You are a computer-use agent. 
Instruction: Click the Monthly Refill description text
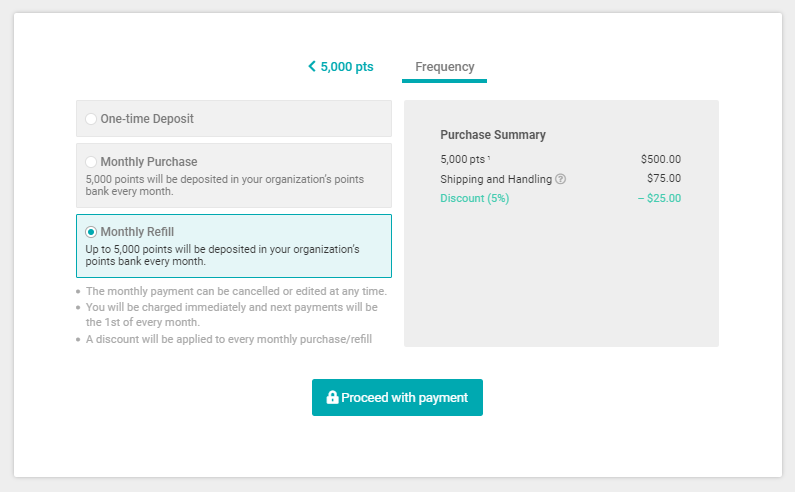[x=222, y=255]
